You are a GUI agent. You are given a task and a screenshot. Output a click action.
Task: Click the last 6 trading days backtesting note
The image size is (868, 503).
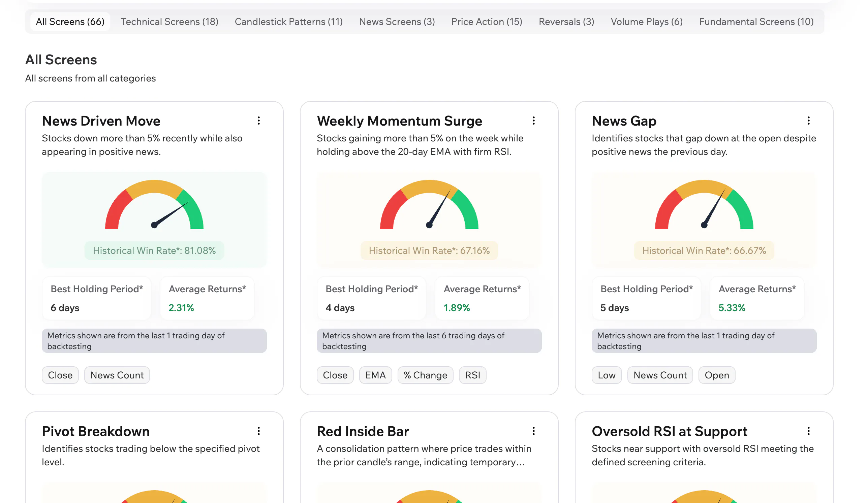pos(429,341)
